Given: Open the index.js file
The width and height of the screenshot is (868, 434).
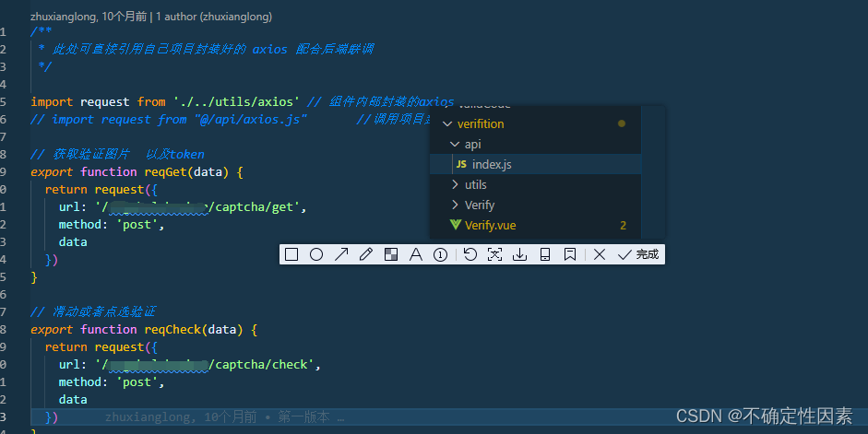Looking at the screenshot, I should pos(491,164).
